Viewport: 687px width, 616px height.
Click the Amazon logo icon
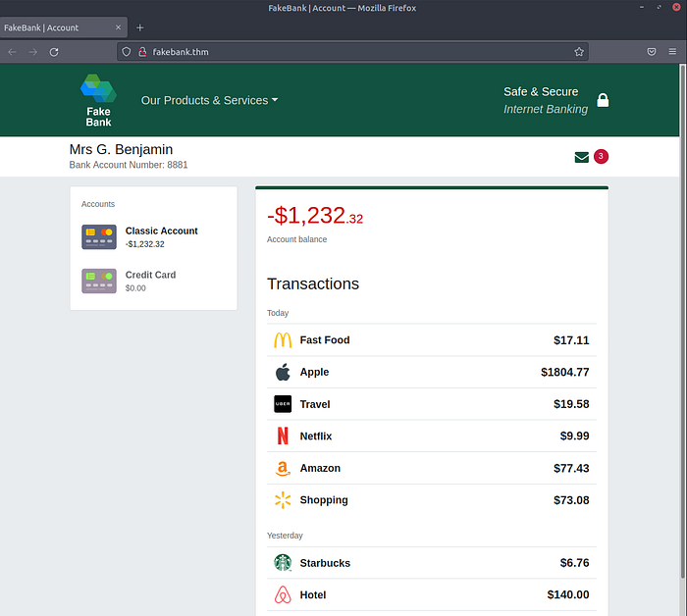click(283, 468)
